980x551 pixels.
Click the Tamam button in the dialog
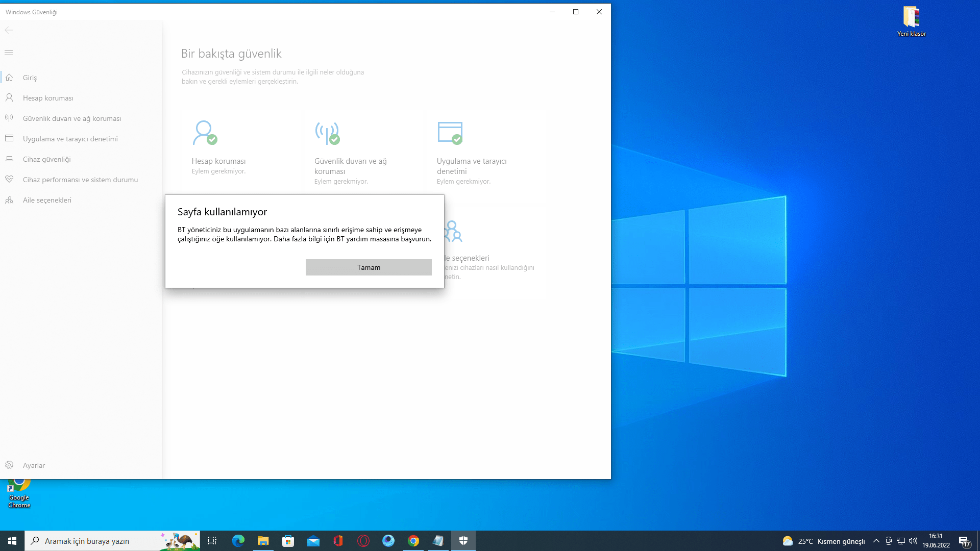point(369,267)
